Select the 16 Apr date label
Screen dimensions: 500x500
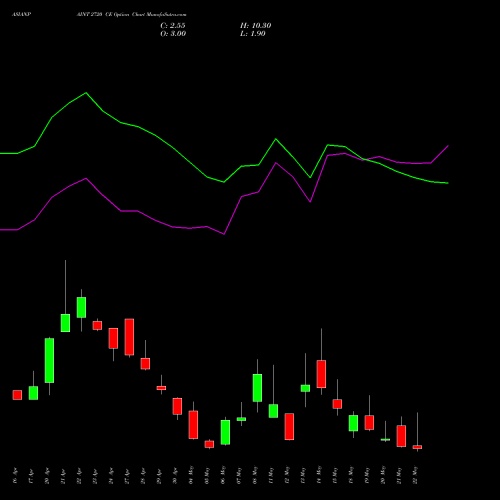click(x=15, y=476)
